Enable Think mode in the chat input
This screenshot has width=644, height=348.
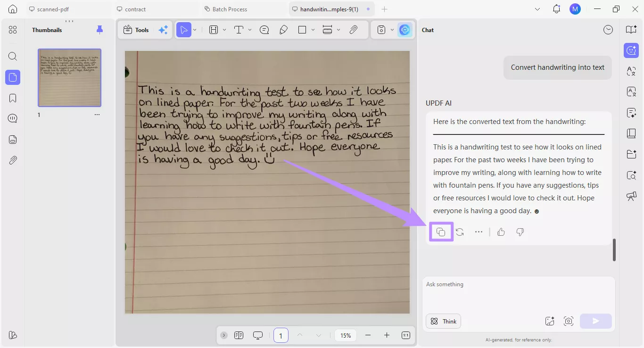[x=443, y=321]
